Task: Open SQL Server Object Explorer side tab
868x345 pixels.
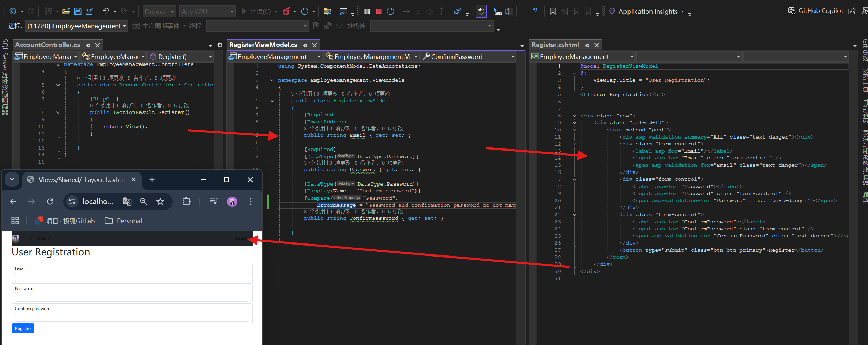Action: coord(5,77)
